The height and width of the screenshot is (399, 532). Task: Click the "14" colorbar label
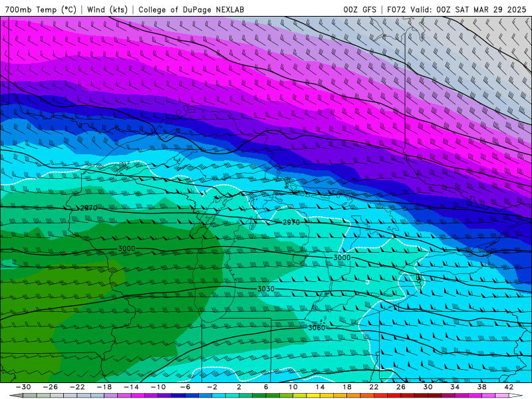pos(320,387)
